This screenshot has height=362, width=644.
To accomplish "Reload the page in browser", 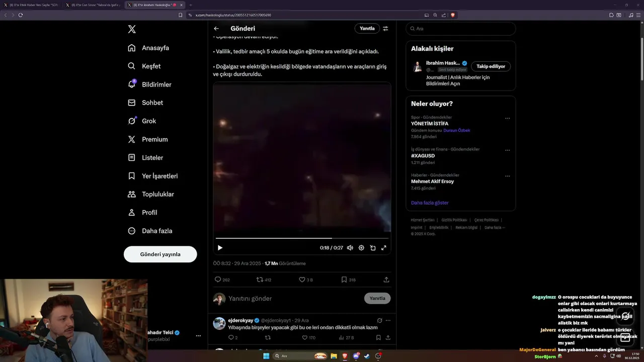I will point(21,15).
